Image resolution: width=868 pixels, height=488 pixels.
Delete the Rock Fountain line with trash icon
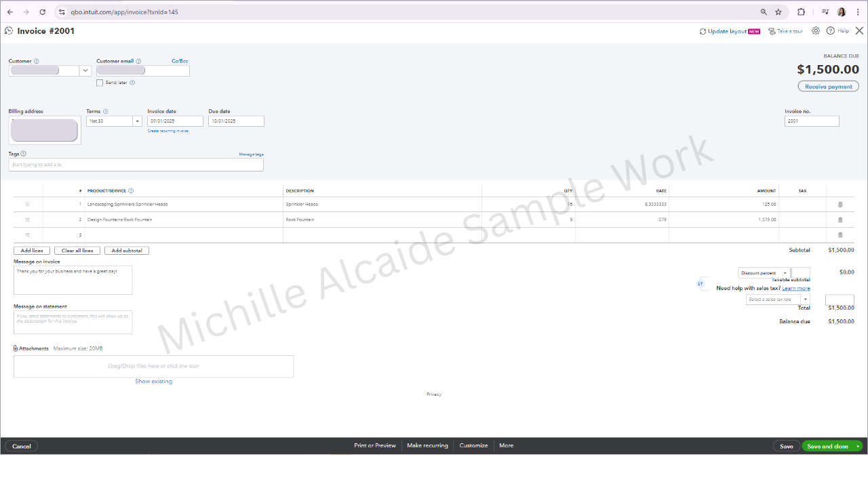(x=840, y=220)
